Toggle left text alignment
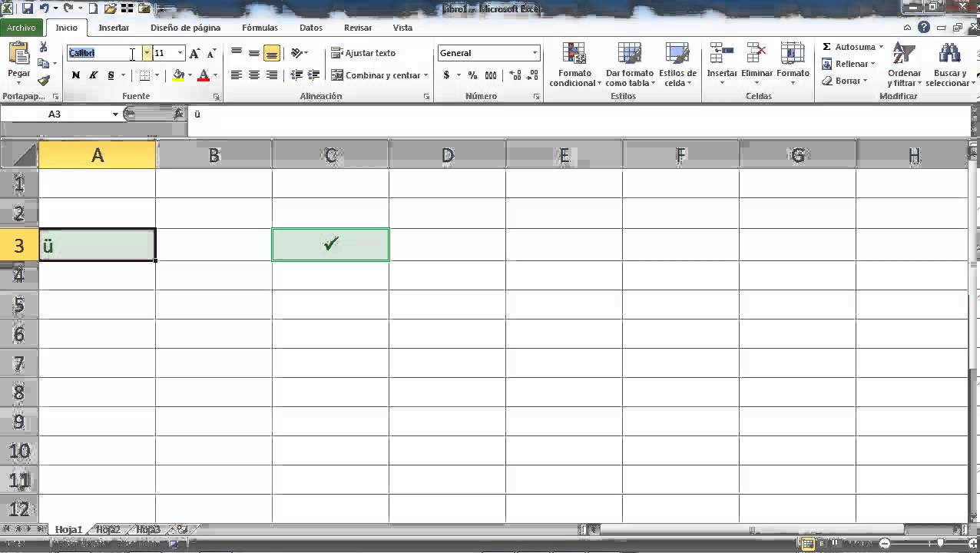The image size is (980, 553). [237, 75]
